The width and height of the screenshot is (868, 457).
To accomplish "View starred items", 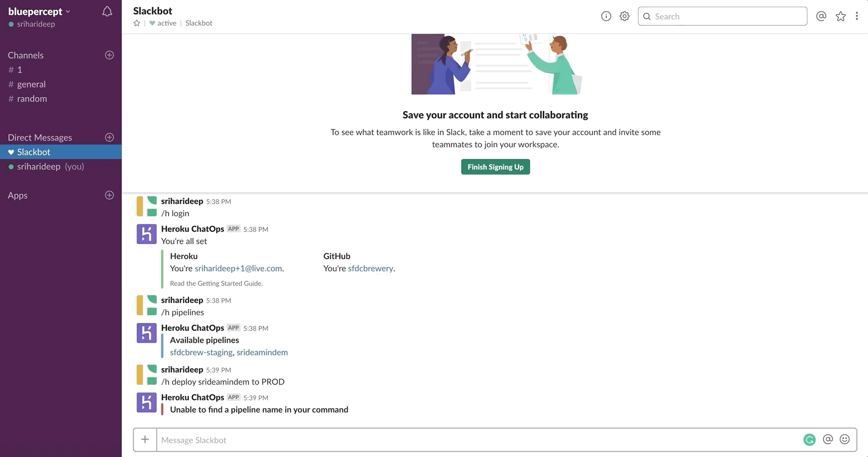I will [841, 16].
